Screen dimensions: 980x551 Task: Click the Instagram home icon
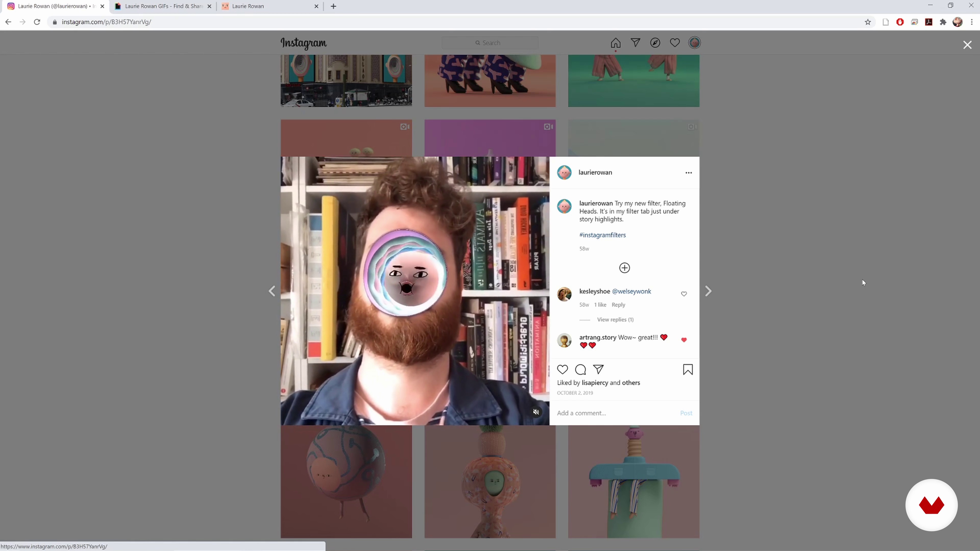click(x=616, y=43)
